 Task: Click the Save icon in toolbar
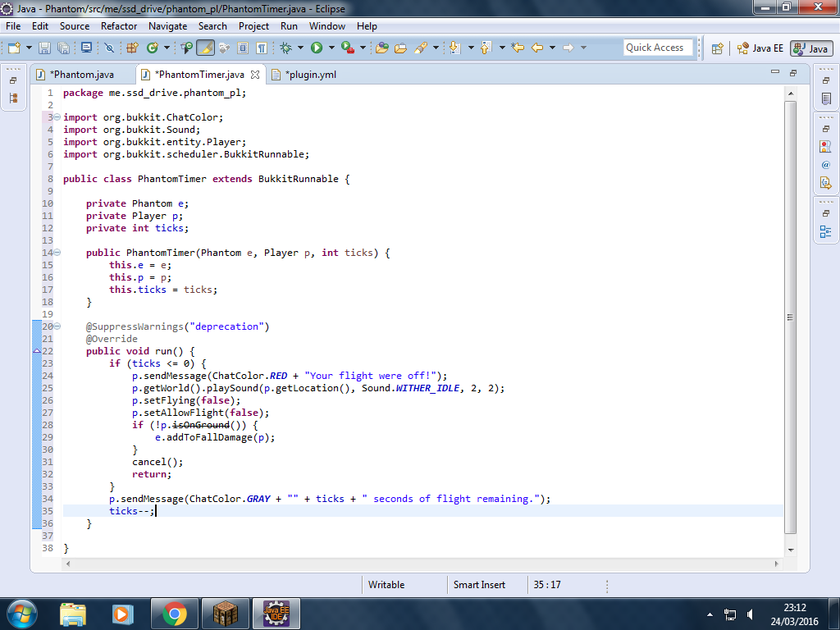[45, 48]
